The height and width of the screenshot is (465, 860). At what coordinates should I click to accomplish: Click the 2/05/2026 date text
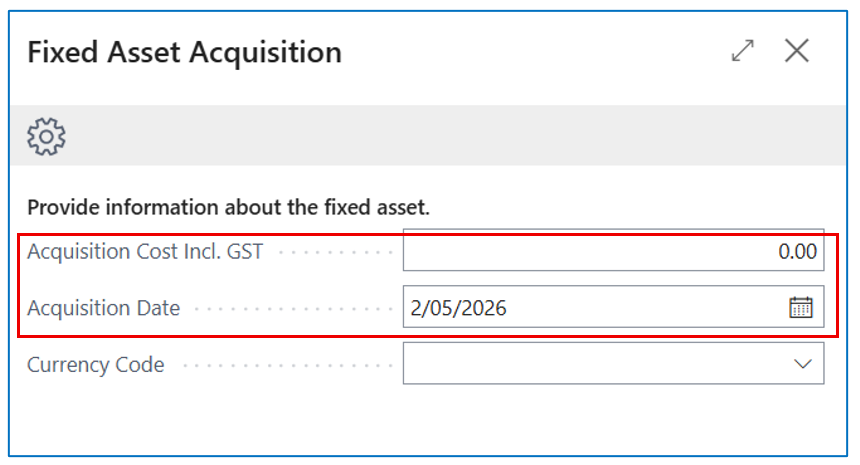click(x=458, y=308)
